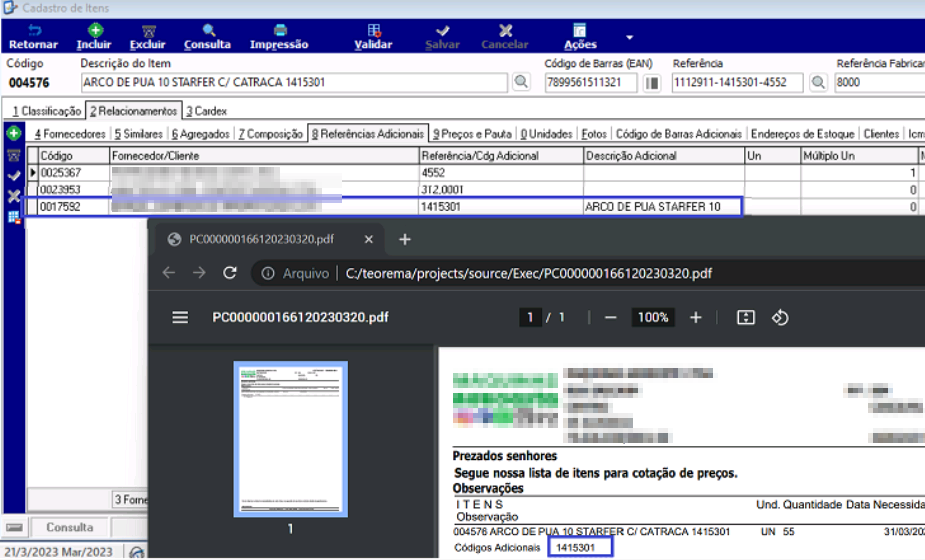Click keyboard icon at bottom-left status bar

tap(15, 527)
